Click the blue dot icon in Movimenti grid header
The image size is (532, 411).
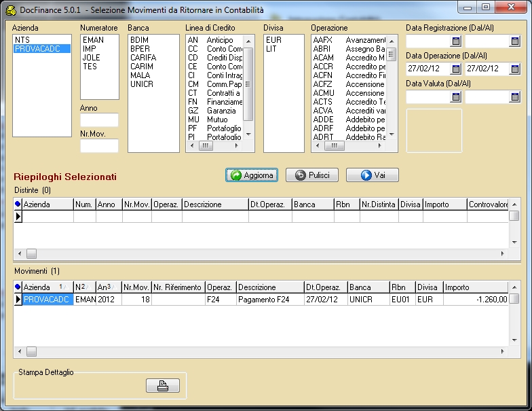click(18, 287)
